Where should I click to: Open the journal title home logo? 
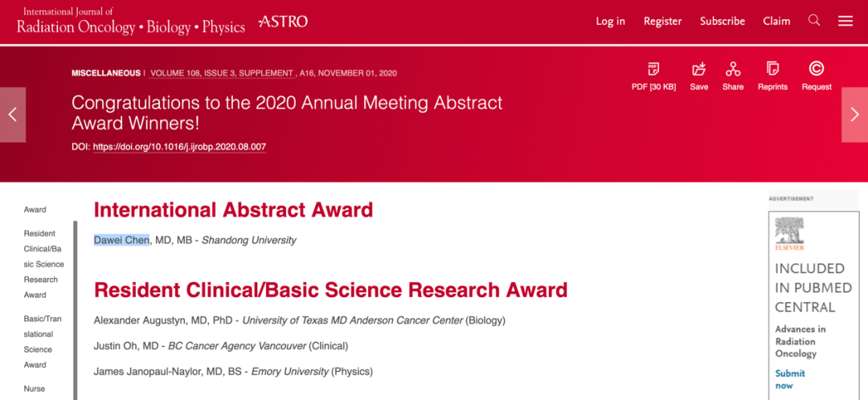(x=130, y=21)
